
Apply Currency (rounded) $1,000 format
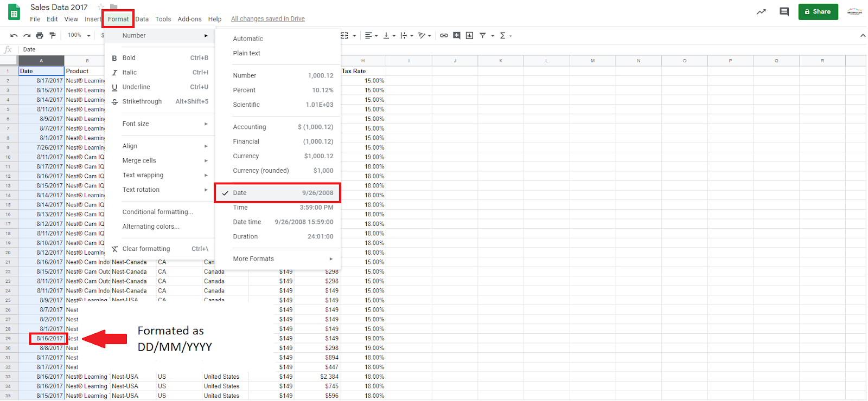click(278, 171)
